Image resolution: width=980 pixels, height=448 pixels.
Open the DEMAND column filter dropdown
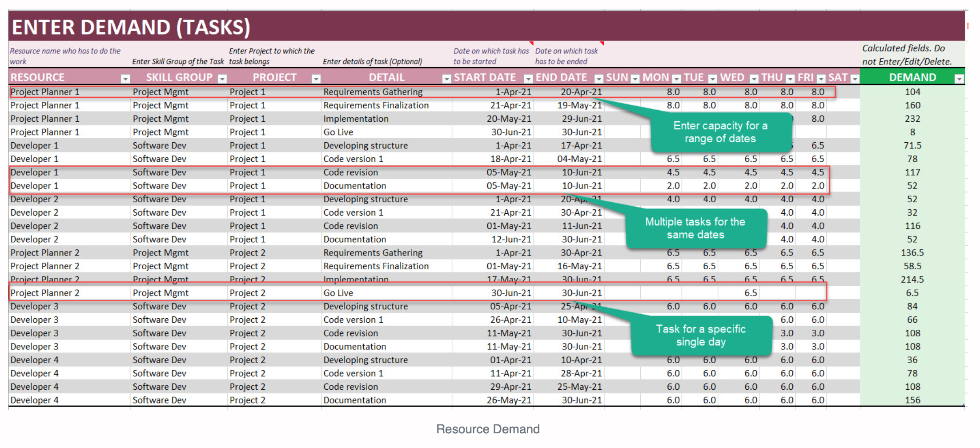(959, 79)
